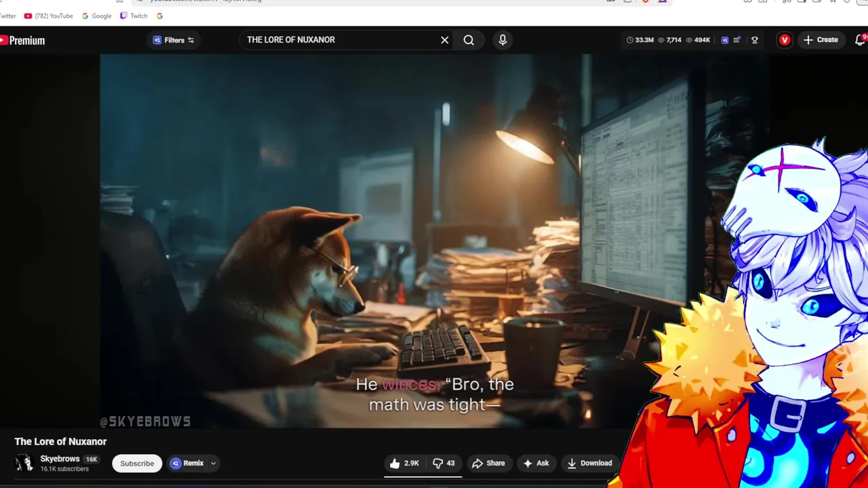This screenshot has height=488, width=868.
Task: Click the 494K views stat
Action: pyautogui.click(x=698, y=40)
